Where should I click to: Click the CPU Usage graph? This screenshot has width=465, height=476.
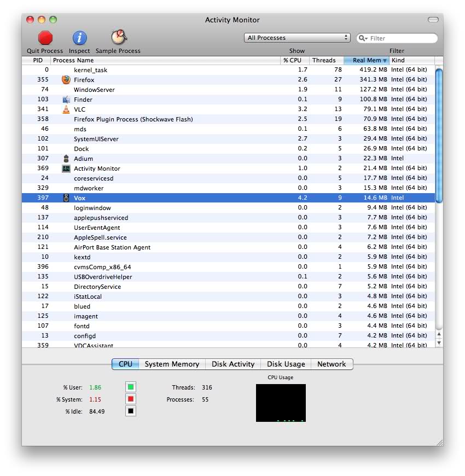click(281, 403)
